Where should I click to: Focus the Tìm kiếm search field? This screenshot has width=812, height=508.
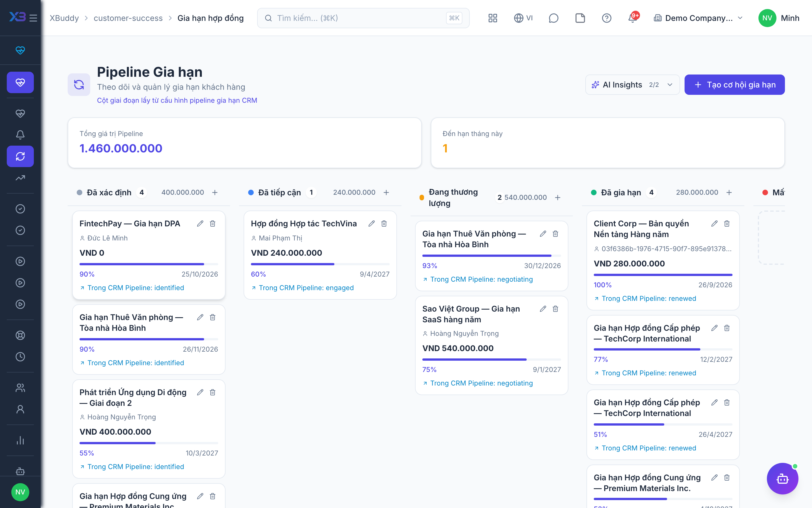click(x=363, y=18)
